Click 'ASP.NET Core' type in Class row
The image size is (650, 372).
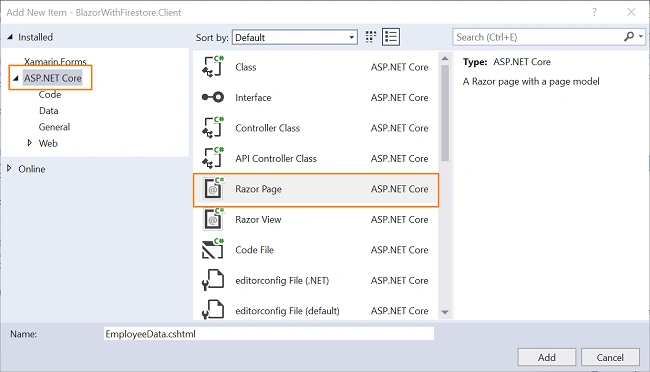click(399, 67)
